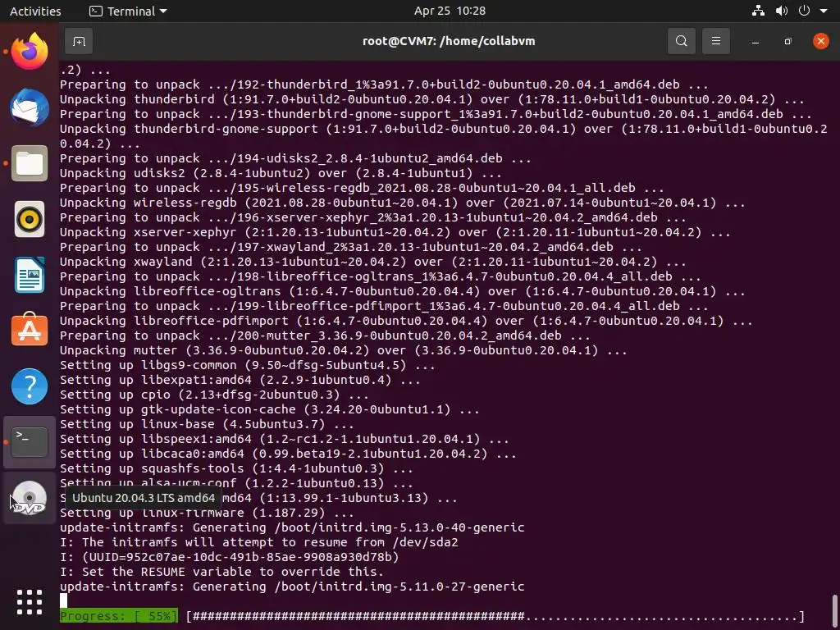Click the hash-mark progress bar
This screenshot has width=840, height=630.
click(495, 616)
